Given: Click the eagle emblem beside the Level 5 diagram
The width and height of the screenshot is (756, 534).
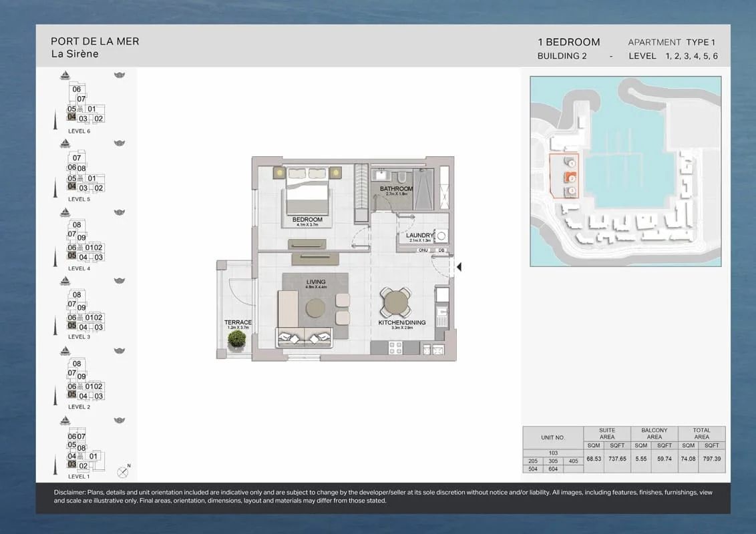Looking at the screenshot, I should pos(119,143).
